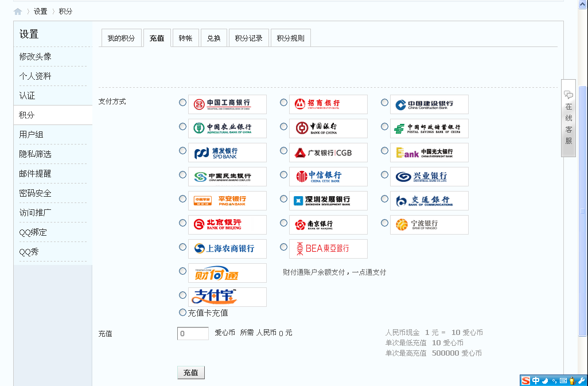
Task: Pick the 中国邮政储蓄银行 logo
Action: (429, 128)
